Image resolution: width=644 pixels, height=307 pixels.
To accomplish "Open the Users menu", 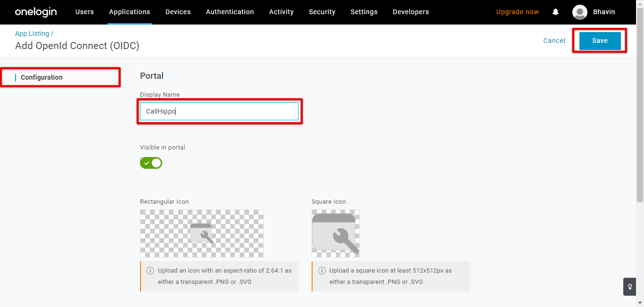I will click(84, 12).
